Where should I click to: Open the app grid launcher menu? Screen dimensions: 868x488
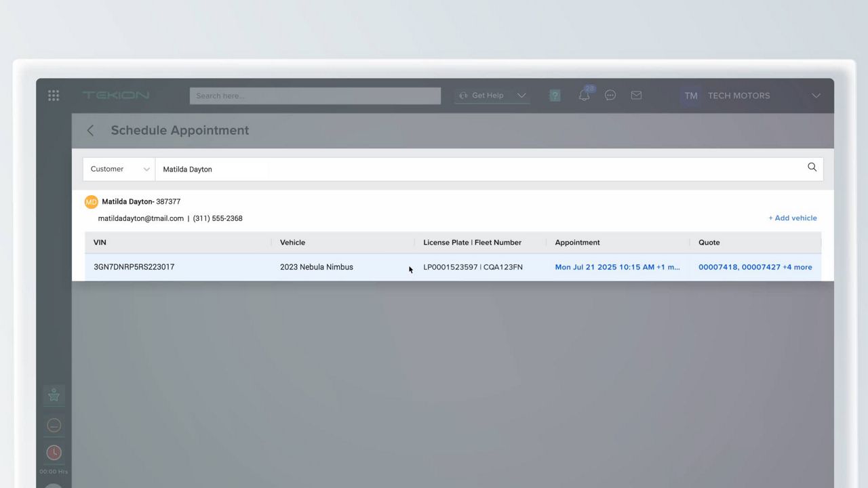[54, 96]
